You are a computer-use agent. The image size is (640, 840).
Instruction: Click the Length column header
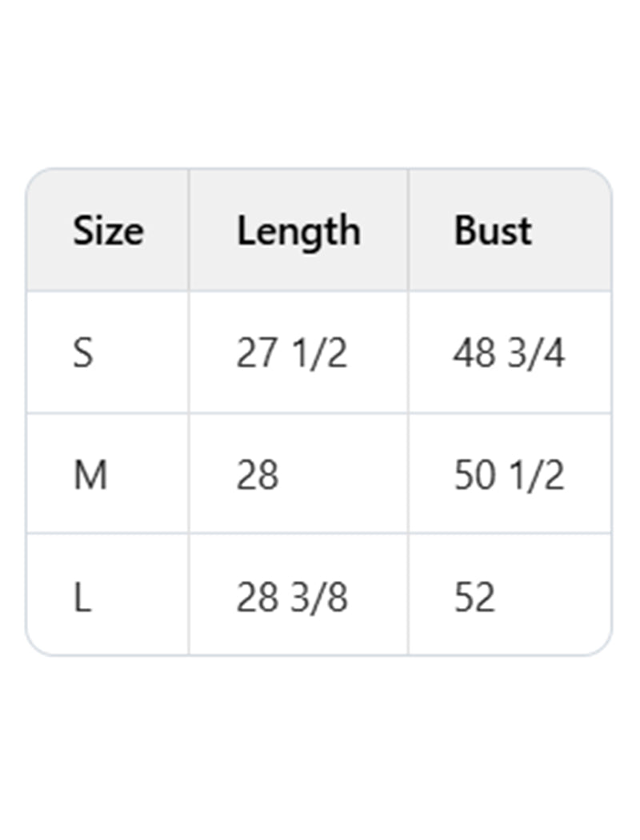[298, 230]
